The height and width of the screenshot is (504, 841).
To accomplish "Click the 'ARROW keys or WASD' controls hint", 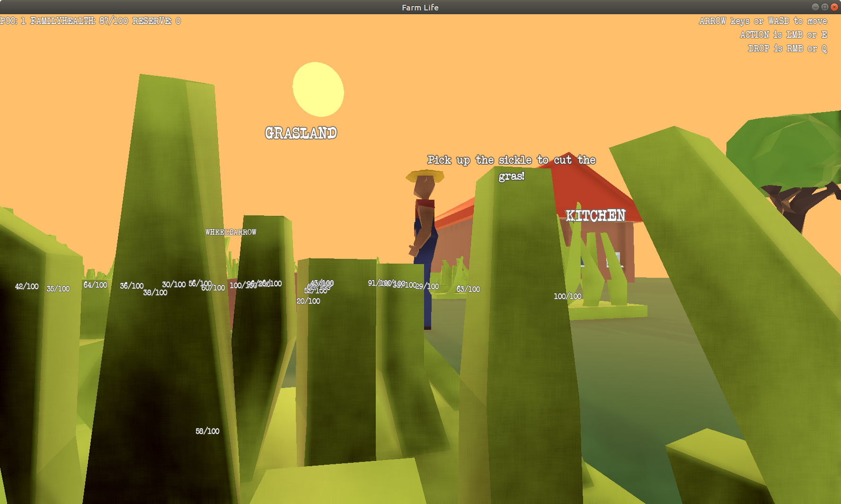I will tap(763, 21).
